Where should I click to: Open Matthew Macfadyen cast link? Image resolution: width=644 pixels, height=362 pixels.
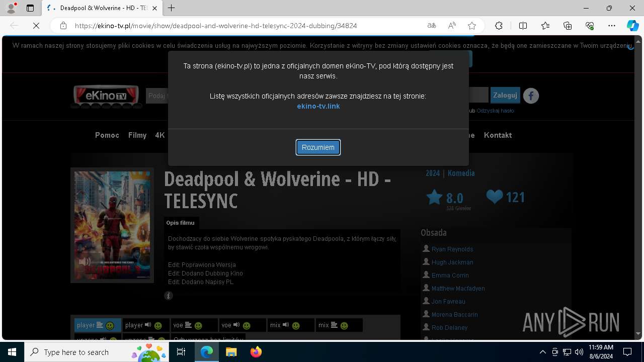coord(458,289)
